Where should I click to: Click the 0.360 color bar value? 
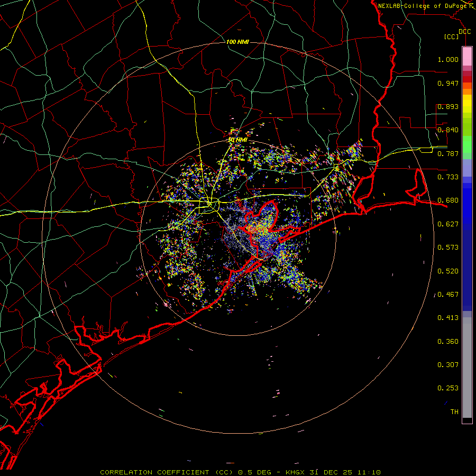pos(448,342)
